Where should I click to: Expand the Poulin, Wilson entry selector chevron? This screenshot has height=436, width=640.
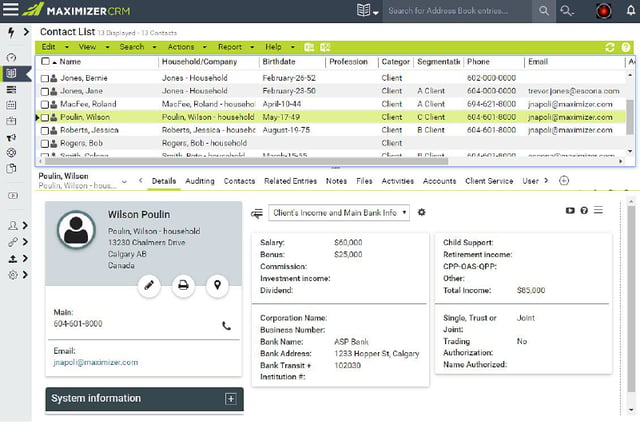124,181
